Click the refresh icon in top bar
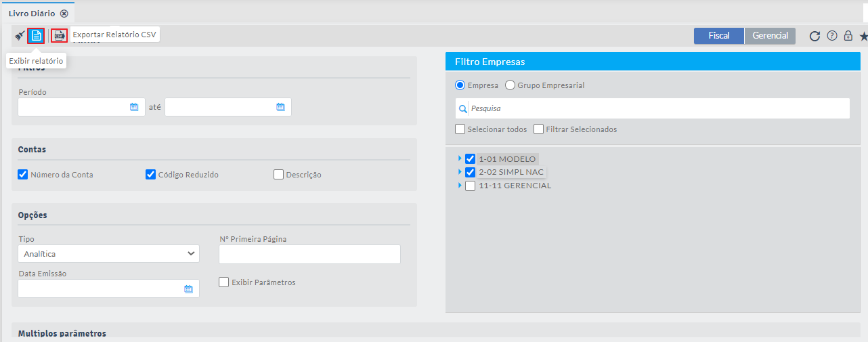 (x=815, y=36)
